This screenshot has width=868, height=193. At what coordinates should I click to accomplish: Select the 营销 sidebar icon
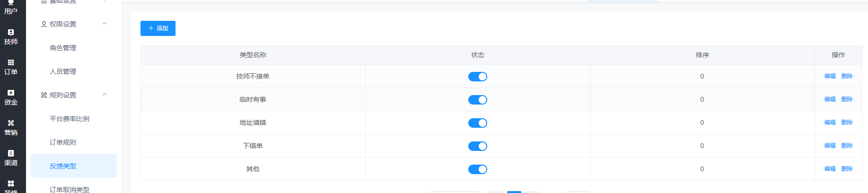coord(11,128)
